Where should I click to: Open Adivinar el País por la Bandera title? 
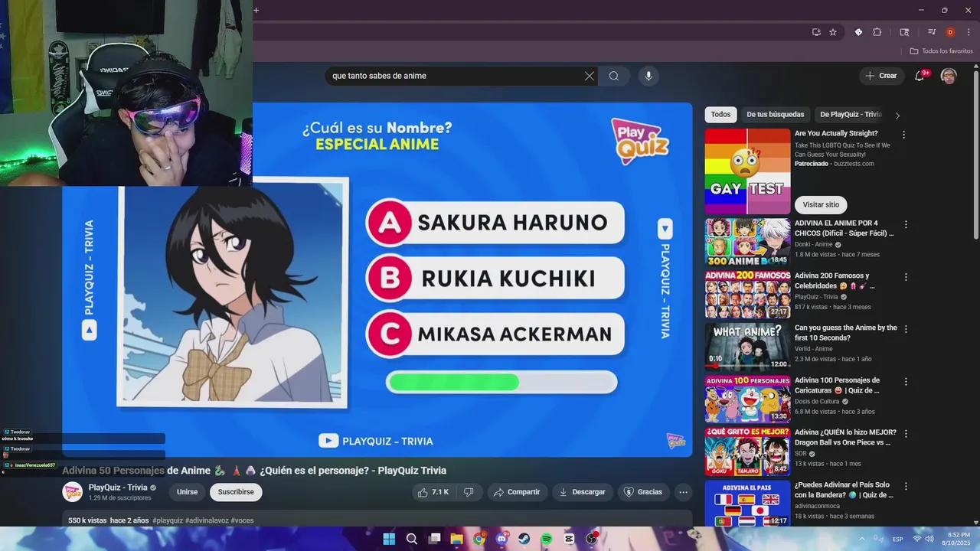[x=844, y=490]
